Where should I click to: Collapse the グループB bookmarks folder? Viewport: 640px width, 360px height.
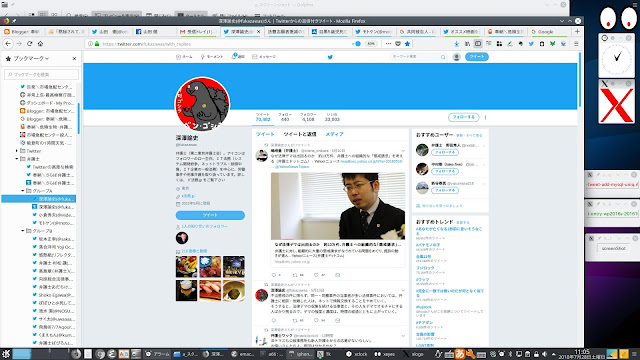coord(23,231)
